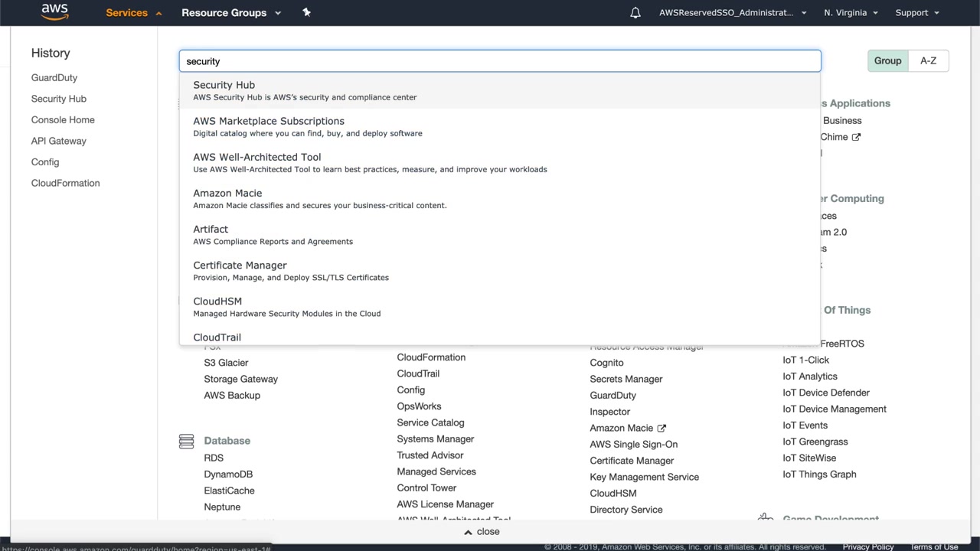Open IoT SiteWise service
Viewport: 980px width, 551px height.
coord(809,458)
